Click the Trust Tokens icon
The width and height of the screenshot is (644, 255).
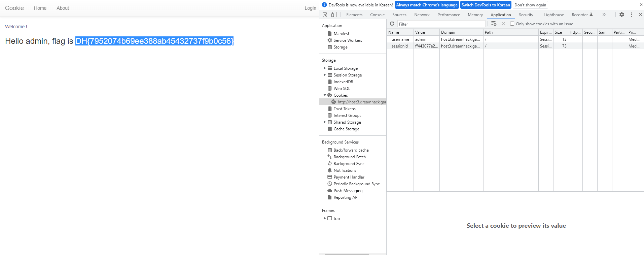[x=330, y=108]
